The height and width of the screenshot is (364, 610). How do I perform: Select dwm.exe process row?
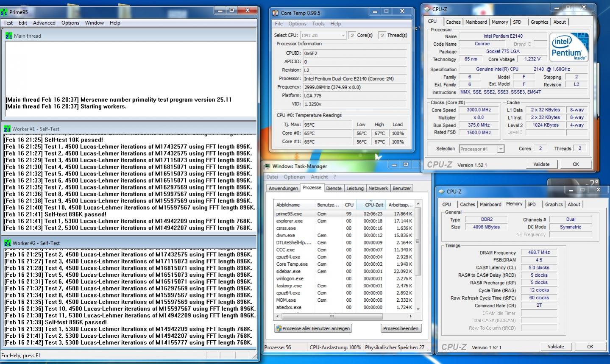(343, 236)
